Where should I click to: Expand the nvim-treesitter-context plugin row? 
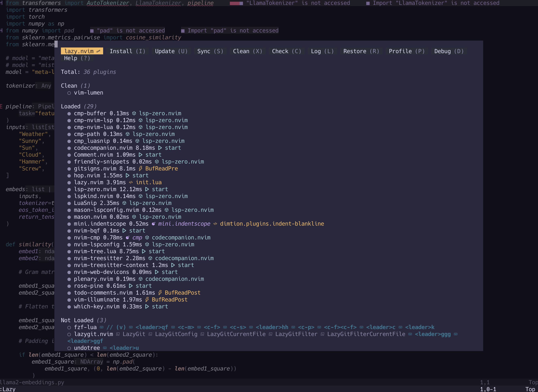pyautogui.click(x=131, y=265)
